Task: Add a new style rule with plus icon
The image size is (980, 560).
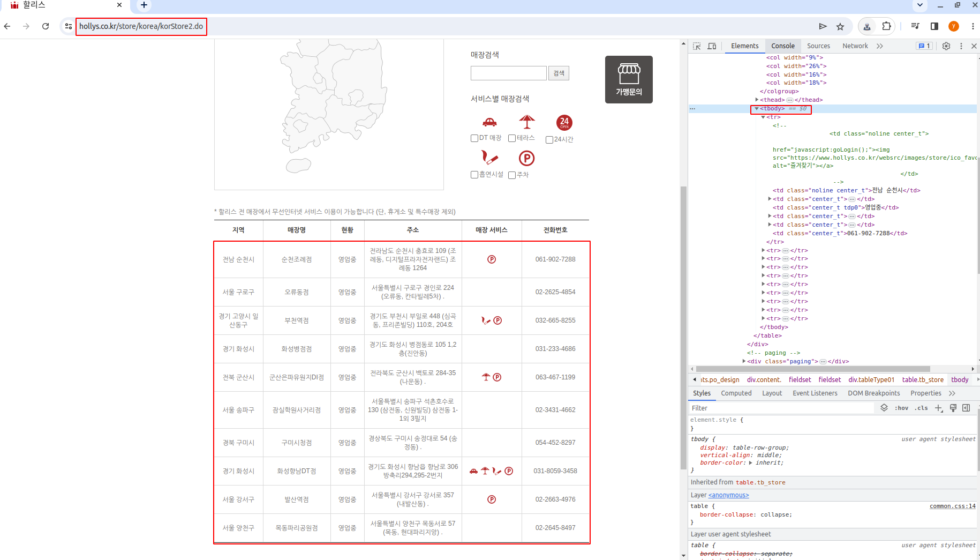Action: coord(939,408)
